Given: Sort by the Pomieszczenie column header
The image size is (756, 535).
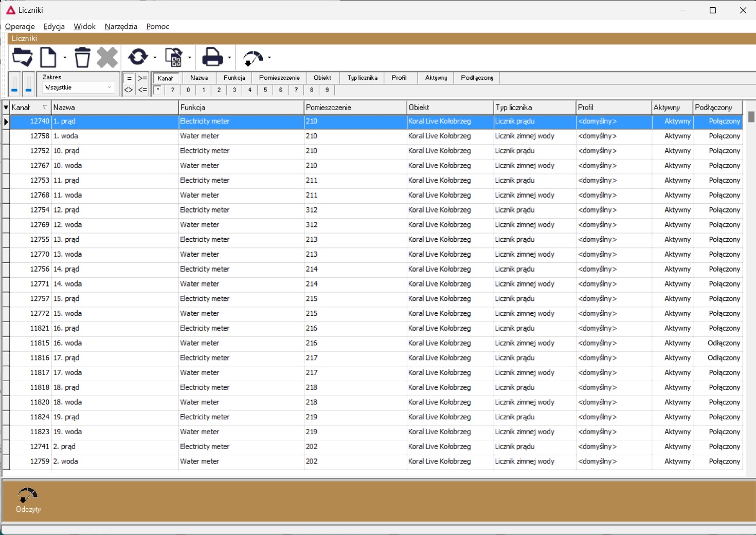Looking at the screenshot, I should point(355,108).
